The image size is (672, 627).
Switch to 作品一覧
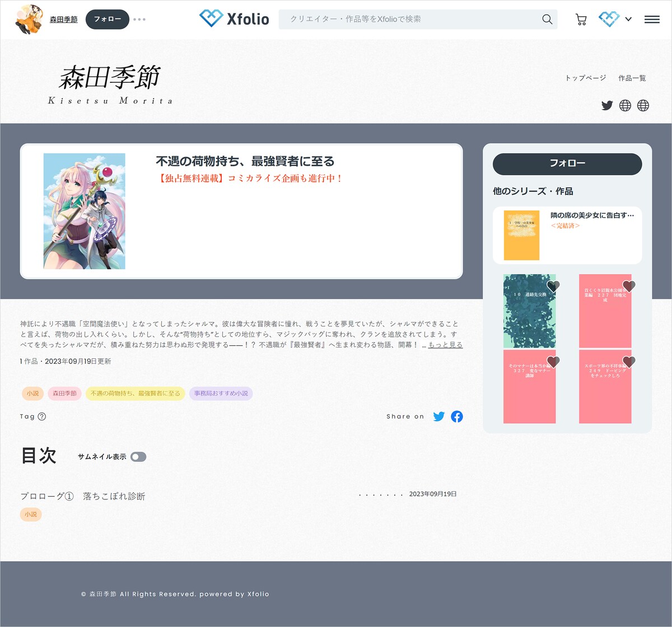coord(631,78)
